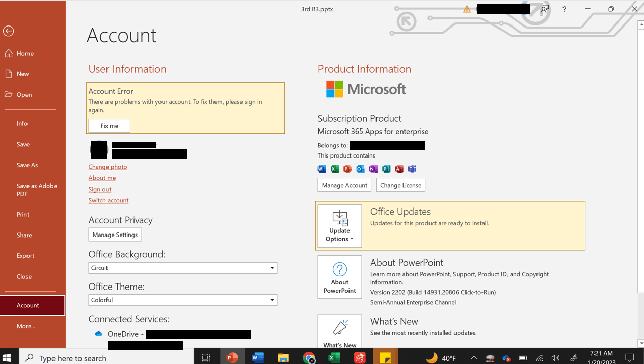
Task: Choose Open in the backstage menu
Action: tap(33, 95)
